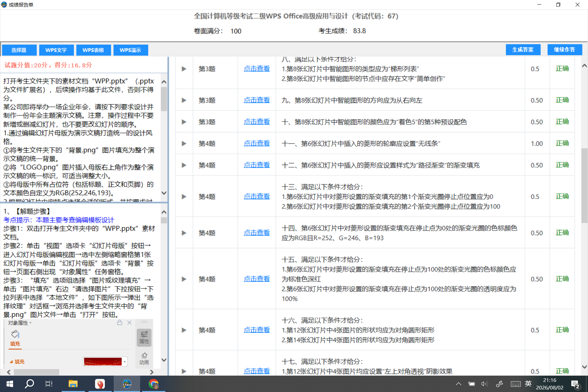The width and height of the screenshot is (588, 392).
Task: Open 点击查看 link for 对角圆形矩形 criterion
Action: [x=257, y=330]
